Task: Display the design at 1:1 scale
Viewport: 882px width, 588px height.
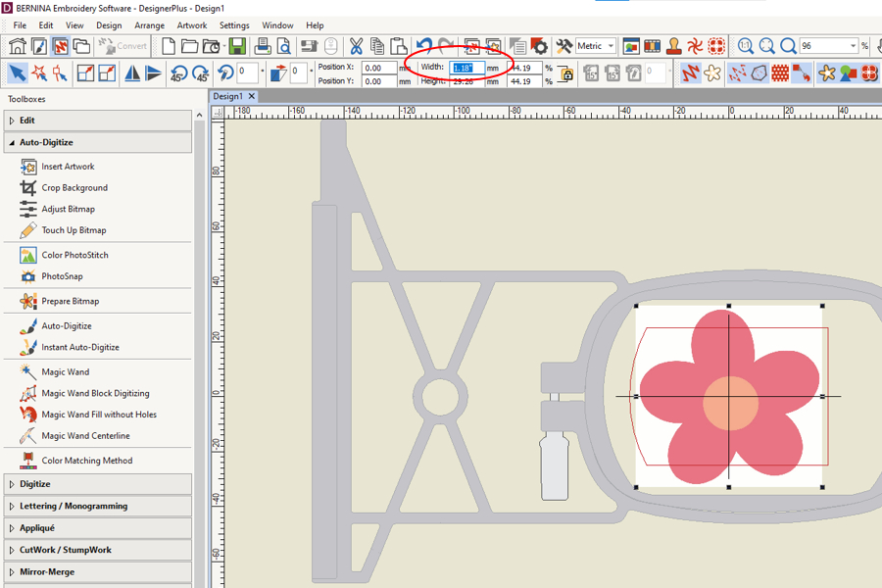Action: [x=745, y=45]
